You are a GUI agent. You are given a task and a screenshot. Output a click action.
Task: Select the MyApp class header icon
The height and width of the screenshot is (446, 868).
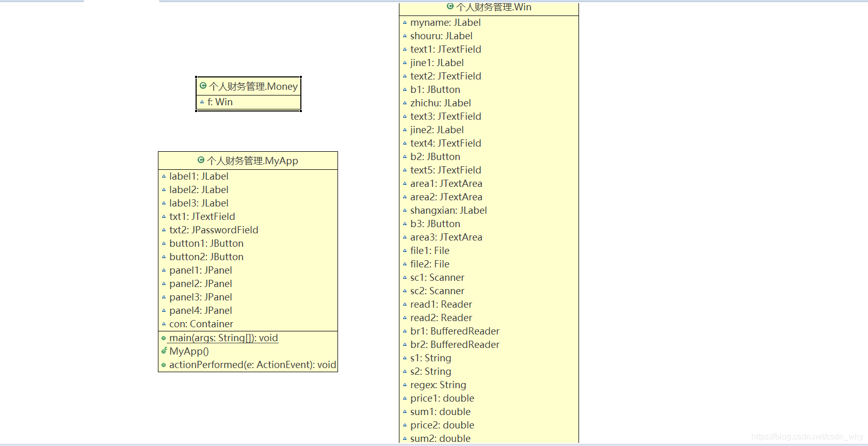point(201,160)
